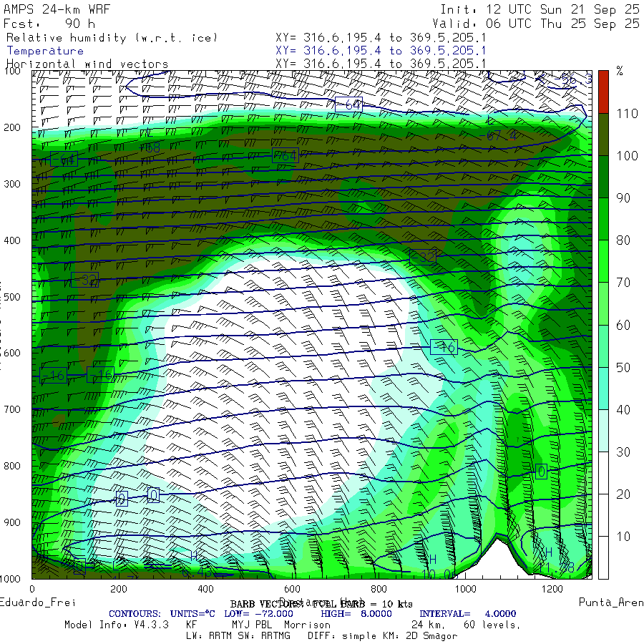Image resolution: width=644 pixels, height=644 pixels.
Task: Click the "500" pressure axis label
Action: 12,296
